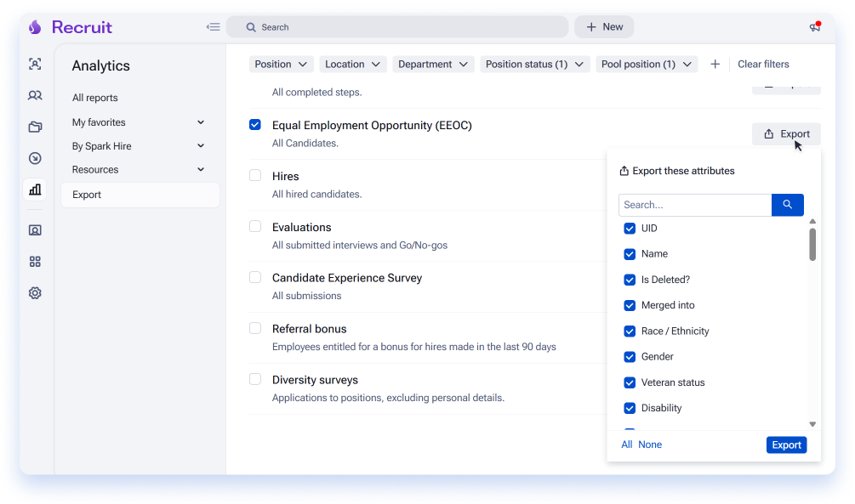Viewport: 855px width, 504px height.
Task: Uncheck the Equal Employment Opportunity (EEOC) checkbox
Action: [255, 125]
